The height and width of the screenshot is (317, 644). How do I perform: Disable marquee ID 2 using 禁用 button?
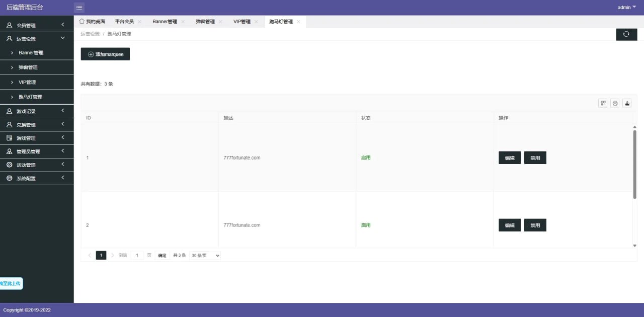[x=535, y=225]
